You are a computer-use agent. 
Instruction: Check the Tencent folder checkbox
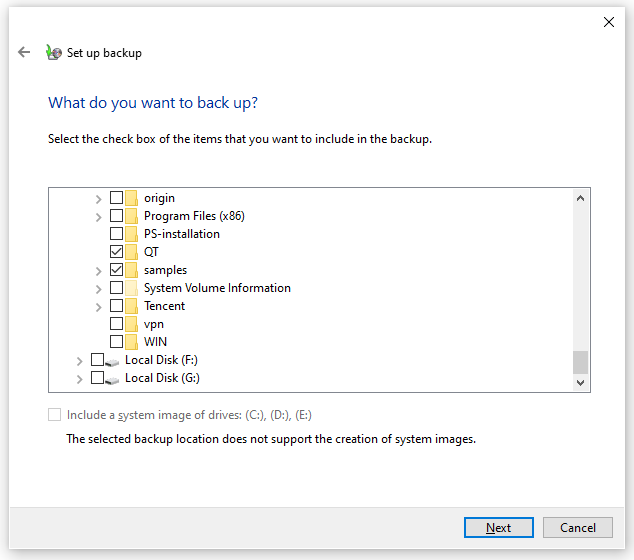pos(116,306)
